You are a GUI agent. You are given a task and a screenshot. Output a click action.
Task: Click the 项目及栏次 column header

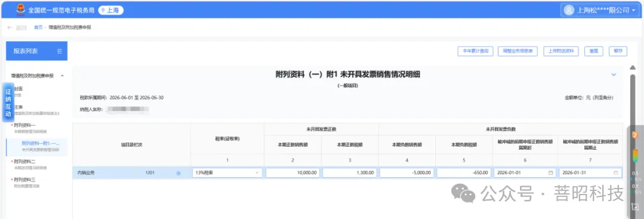pyautogui.click(x=131, y=144)
